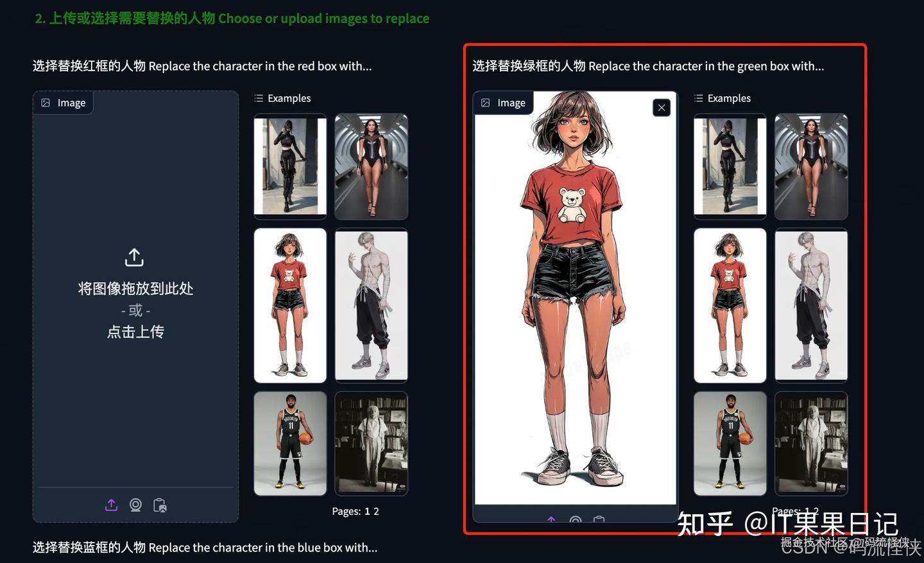This screenshot has width=924, height=563.
Task: Click the purple upload icon in the green-box panel
Action: point(551,521)
